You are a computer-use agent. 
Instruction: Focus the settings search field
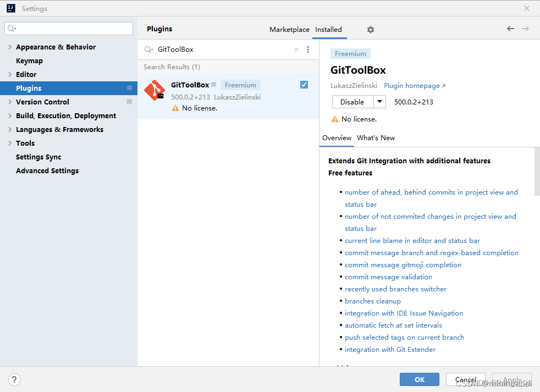tap(69, 29)
